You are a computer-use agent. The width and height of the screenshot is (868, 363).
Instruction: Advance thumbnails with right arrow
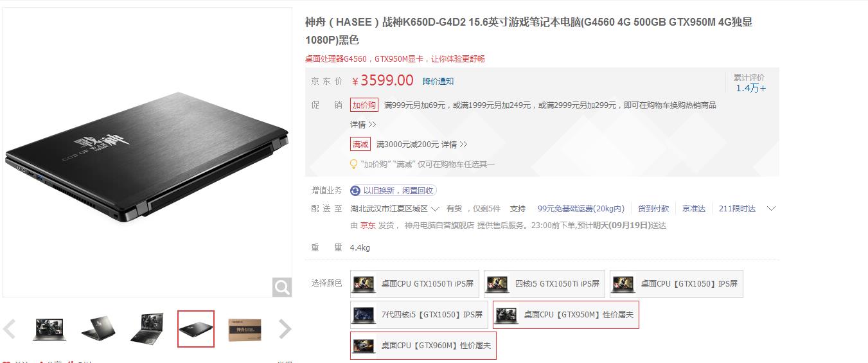[285, 330]
